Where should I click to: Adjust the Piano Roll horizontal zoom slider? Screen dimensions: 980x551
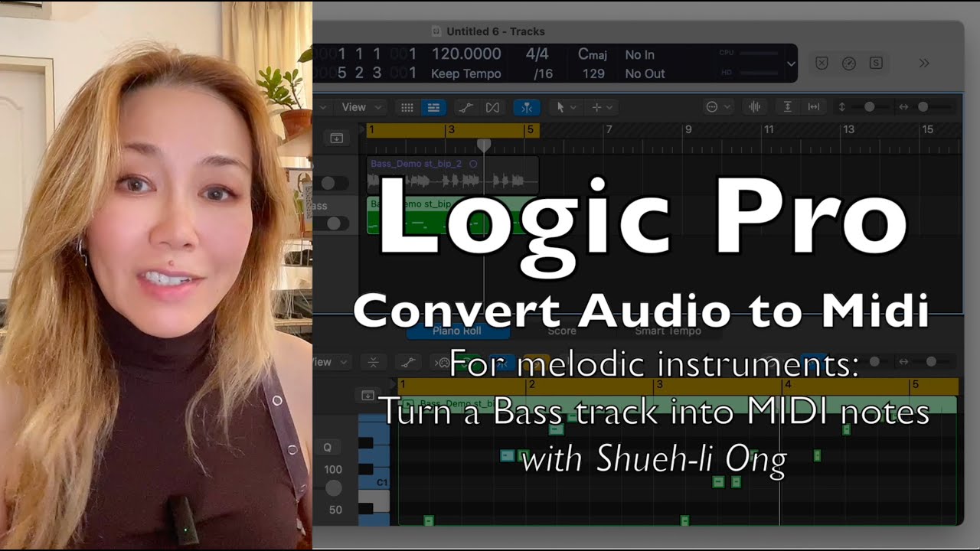pos(931,361)
